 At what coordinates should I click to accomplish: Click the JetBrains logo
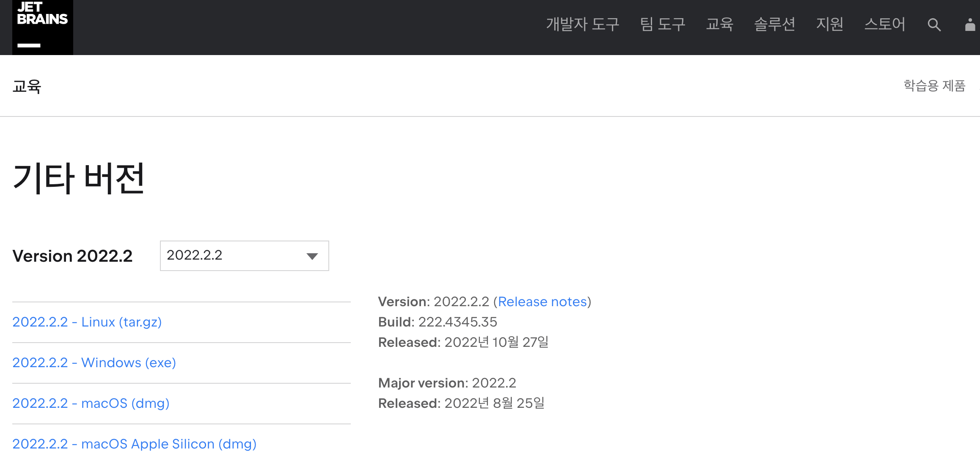(42, 26)
